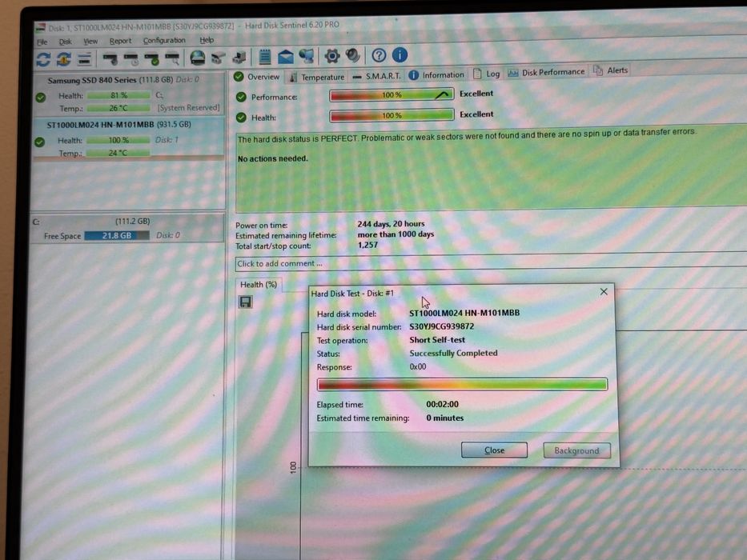Click the three-lines list toolbar icon

[x=84, y=59]
